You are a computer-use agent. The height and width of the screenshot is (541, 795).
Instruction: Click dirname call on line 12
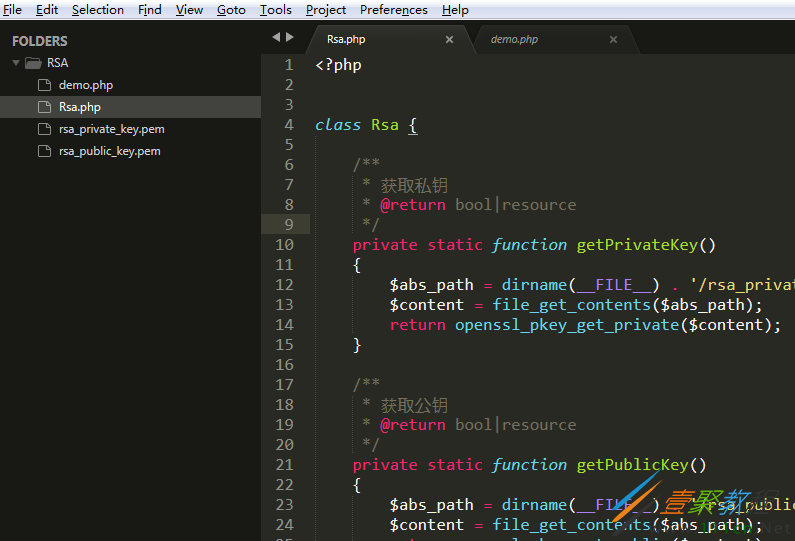click(534, 285)
